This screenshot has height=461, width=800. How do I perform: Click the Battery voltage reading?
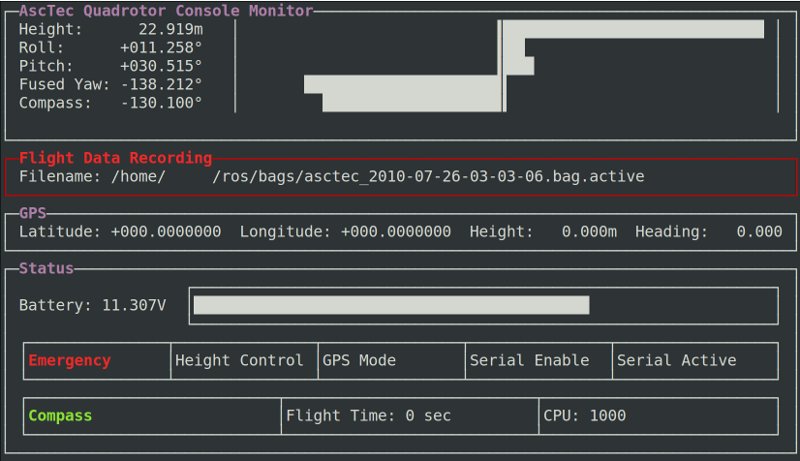tap(134, 305)
